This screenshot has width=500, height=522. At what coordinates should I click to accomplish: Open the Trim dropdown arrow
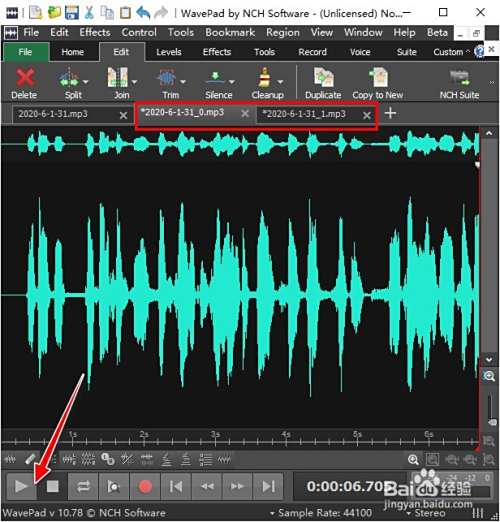[x=183, y=82]
